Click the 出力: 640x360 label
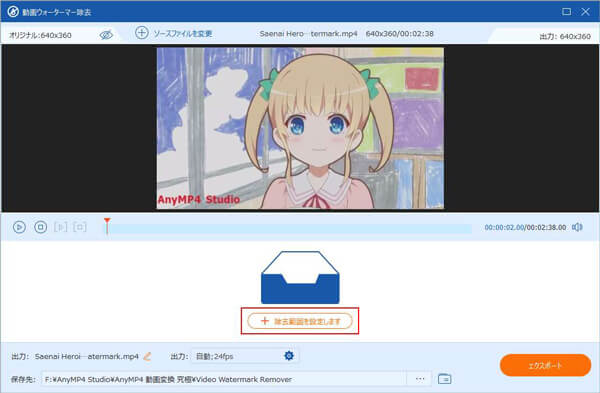Viewport: 600px width, 393px height. pyautogui.click(x=565, y=36)
